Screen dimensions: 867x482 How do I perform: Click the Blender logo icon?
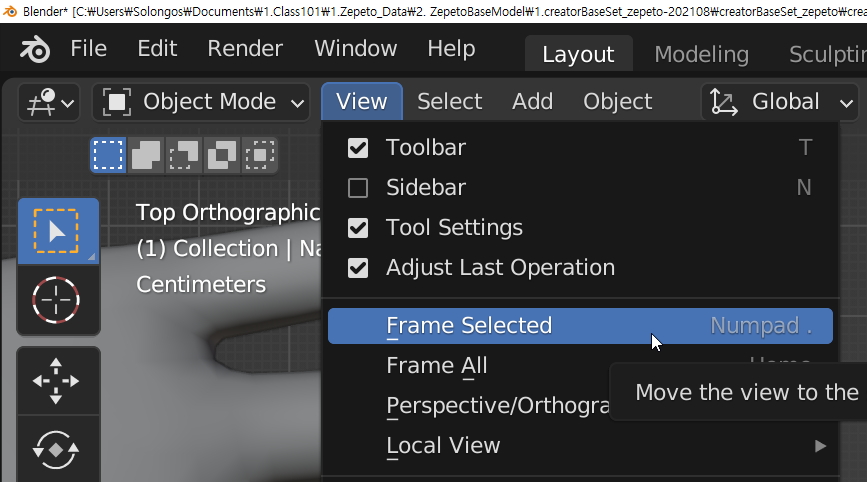click(x=35, y=49)
